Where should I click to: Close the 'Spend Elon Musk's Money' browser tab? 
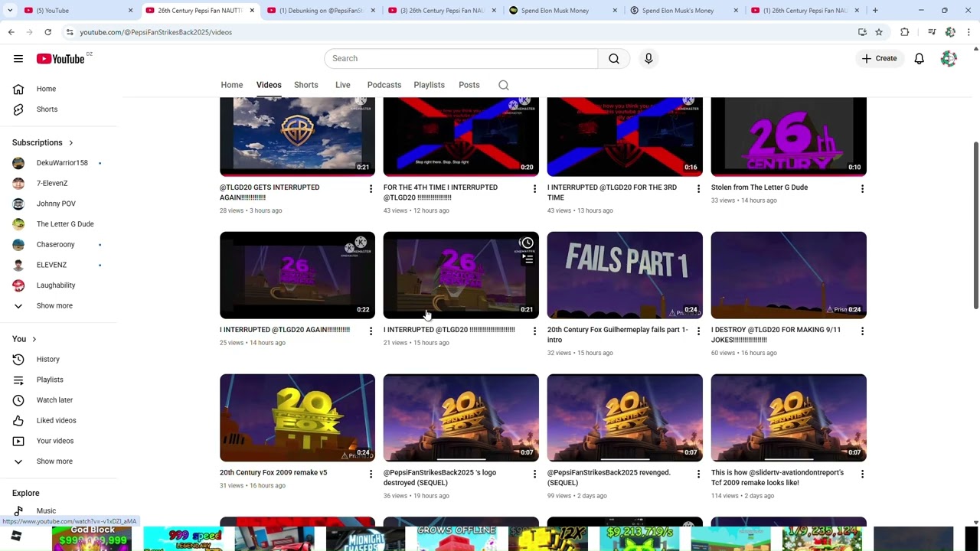click(x=736, y=11)
